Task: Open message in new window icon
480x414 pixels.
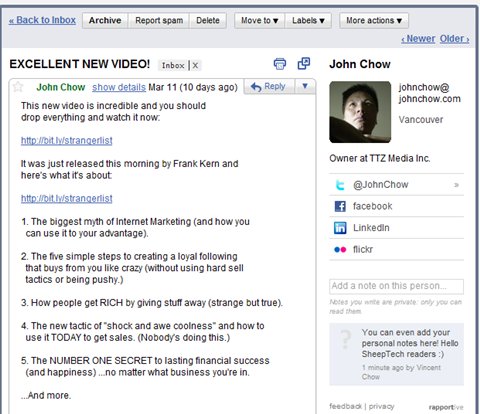Action: (303, 63)
